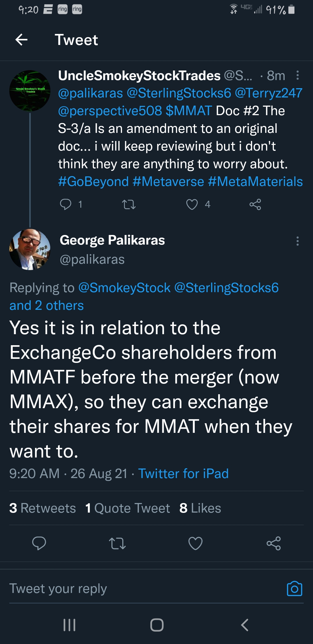
Task: Retweet George Palikaras's tweet
Action: click(x=117, y=543)
